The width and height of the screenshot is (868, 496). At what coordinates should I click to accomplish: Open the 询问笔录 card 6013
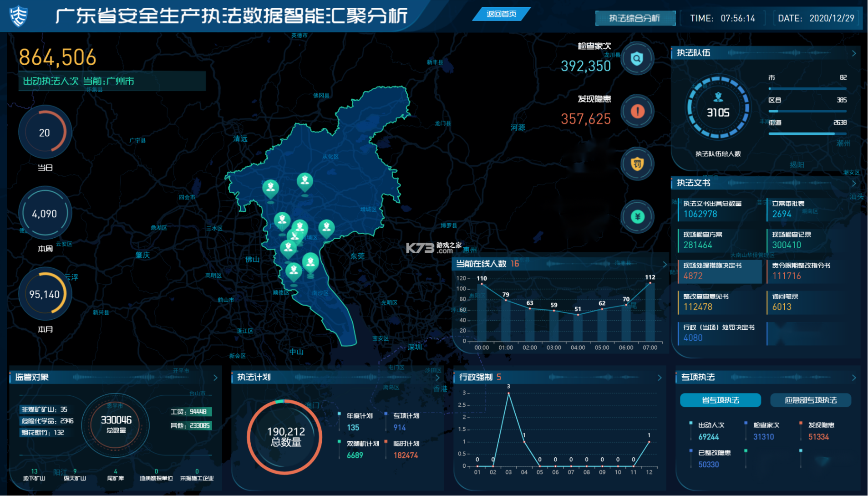pyautogui.click(x=808, y=302)
